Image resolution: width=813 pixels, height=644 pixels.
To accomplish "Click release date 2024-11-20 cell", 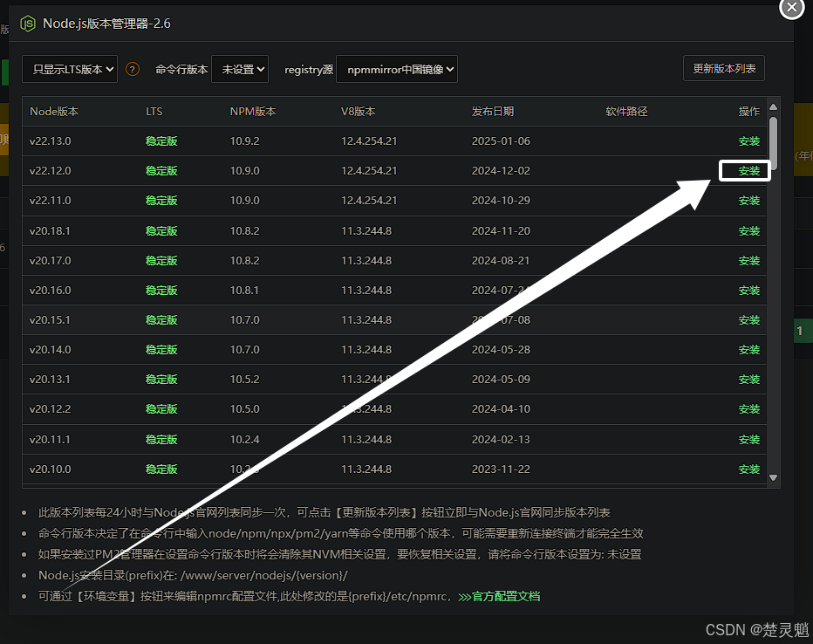I will 501,230.
